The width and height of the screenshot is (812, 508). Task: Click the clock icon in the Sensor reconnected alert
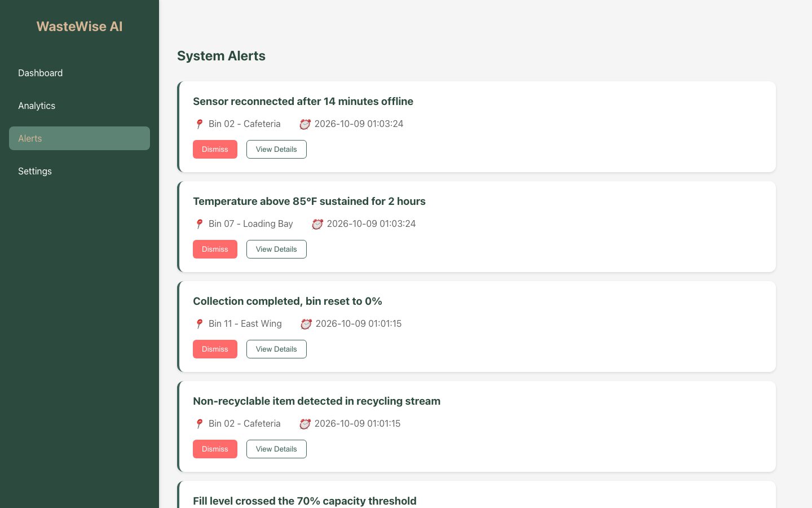(x=305, y=124)
